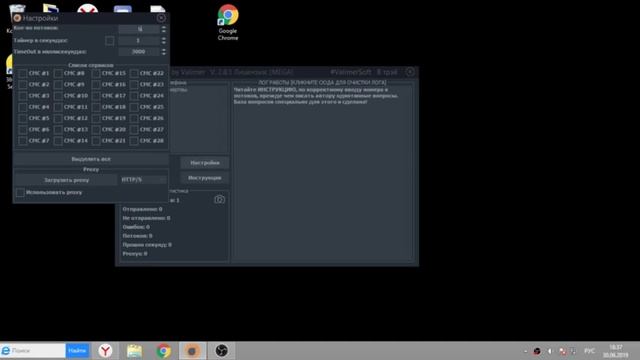Tick the СМС #1 service checkbox
The image size is (640, 360).
[23, 73]
